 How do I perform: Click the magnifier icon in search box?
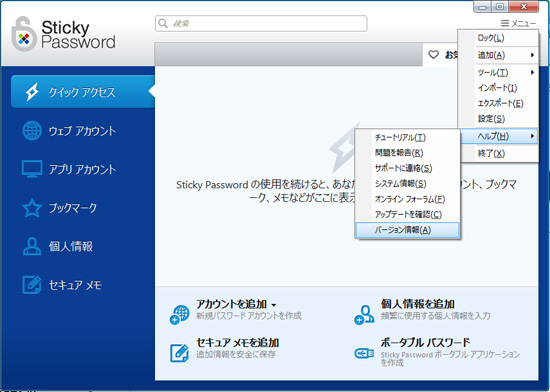click(x=163, y=23)
